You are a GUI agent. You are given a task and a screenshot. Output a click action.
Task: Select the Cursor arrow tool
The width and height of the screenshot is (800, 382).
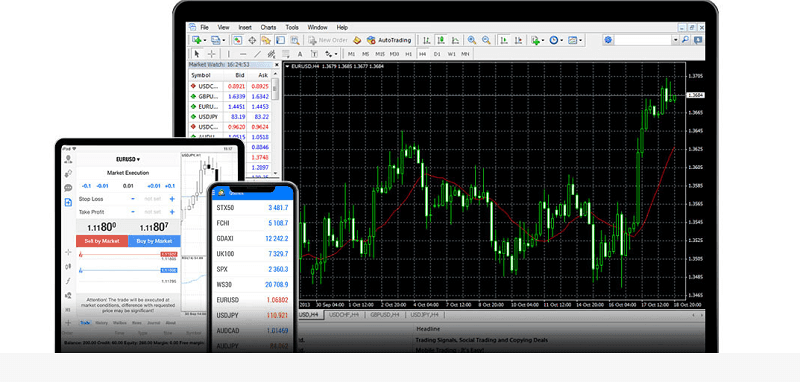point(197,54)
